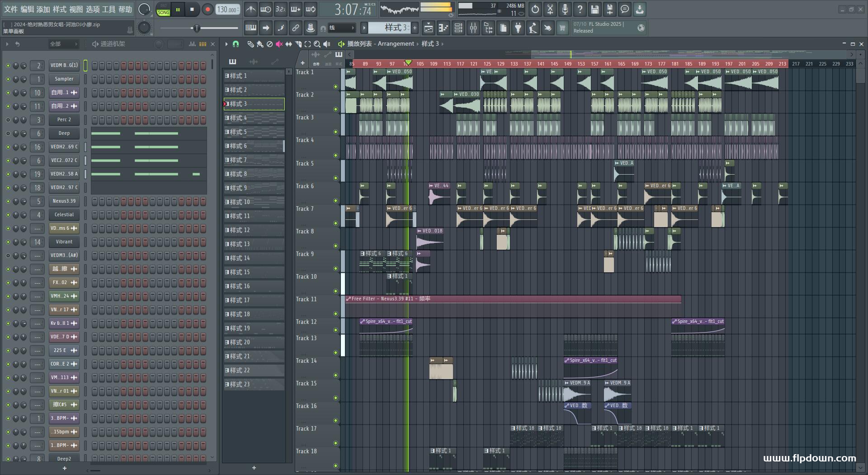The width and height of the screenshot is (868, 475).
Task: Open the undo history icon
Action: [535, 9]
